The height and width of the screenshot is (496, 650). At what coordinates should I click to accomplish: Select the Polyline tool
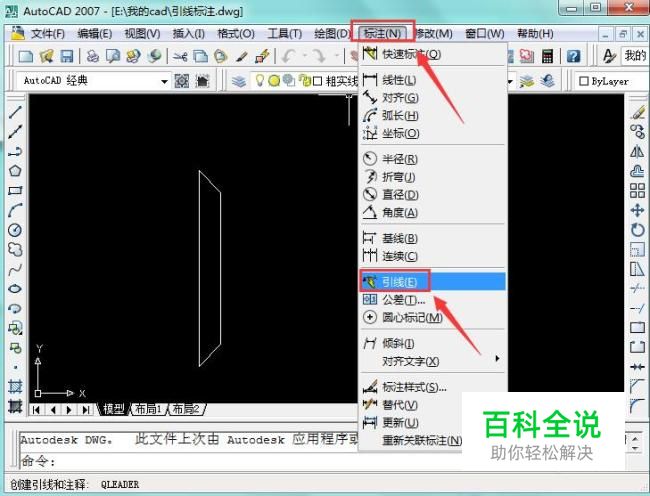point(15,151)
